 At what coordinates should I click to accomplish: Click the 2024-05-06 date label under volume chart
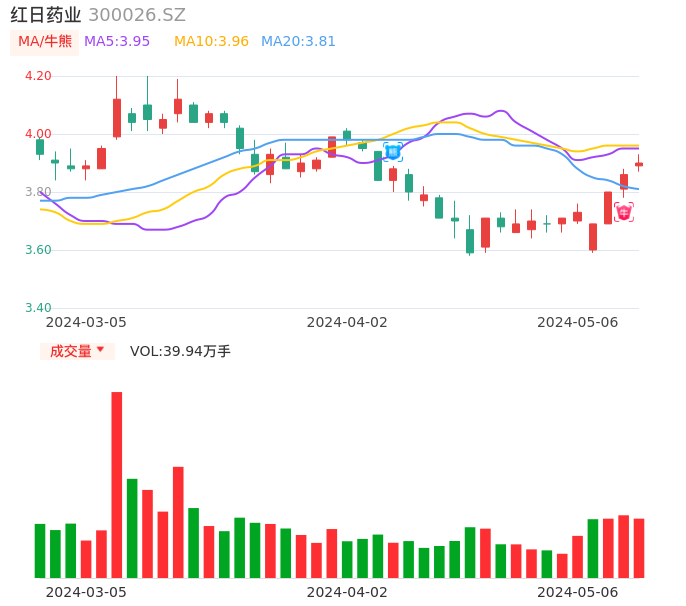[577, 592]
